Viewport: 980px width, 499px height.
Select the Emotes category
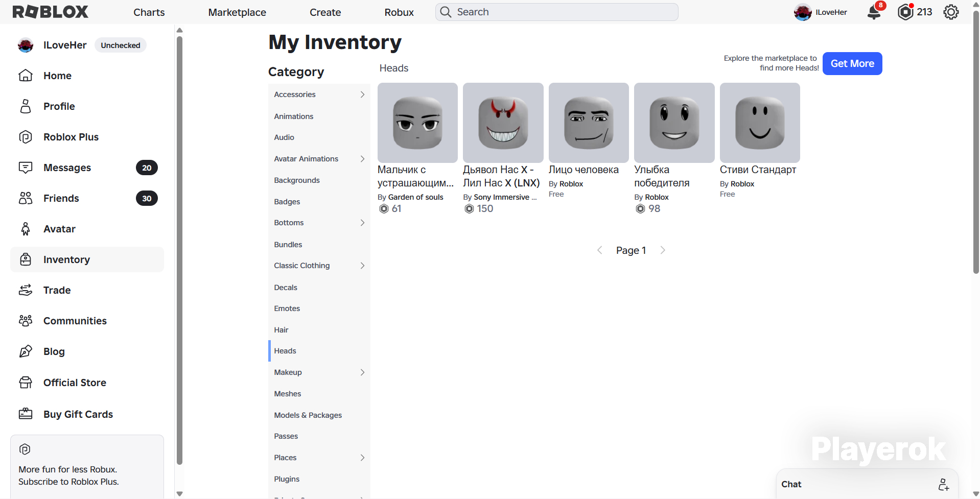click(319, 308)
